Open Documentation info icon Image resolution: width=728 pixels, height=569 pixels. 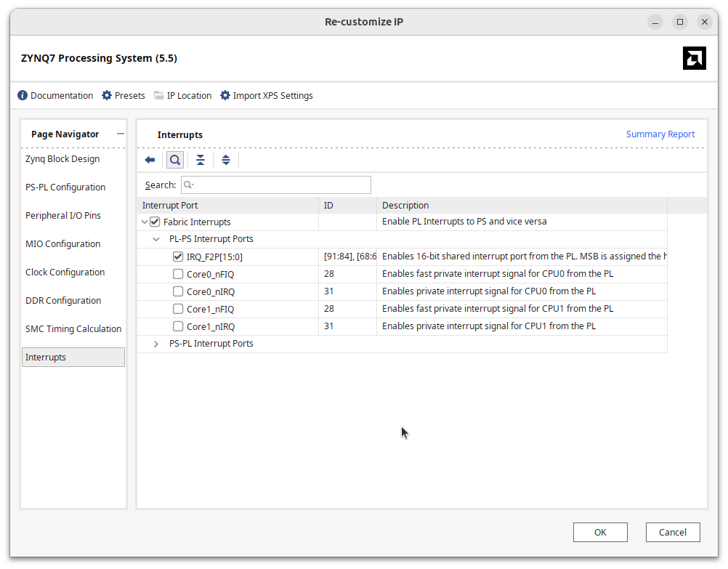tap(23, 95)
